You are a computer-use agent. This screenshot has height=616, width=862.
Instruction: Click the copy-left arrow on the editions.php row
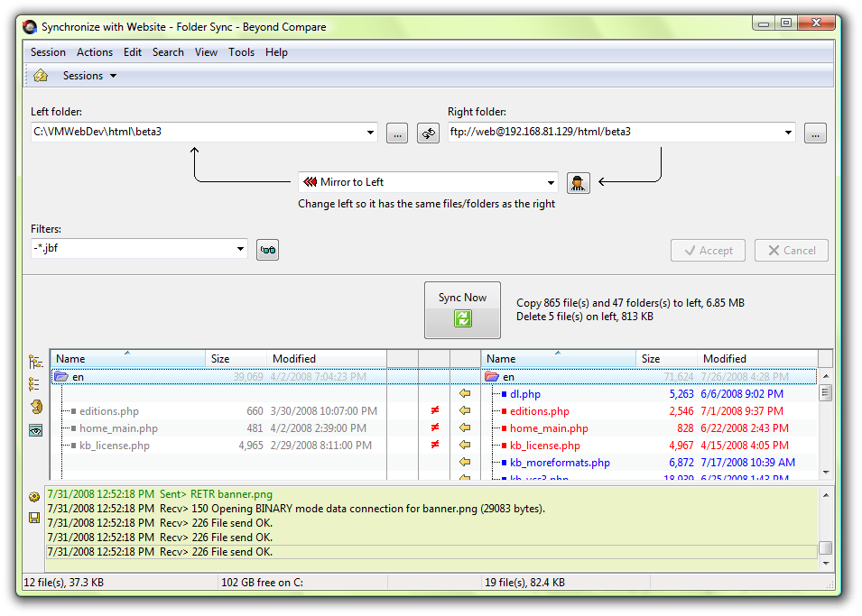(465, 410)
